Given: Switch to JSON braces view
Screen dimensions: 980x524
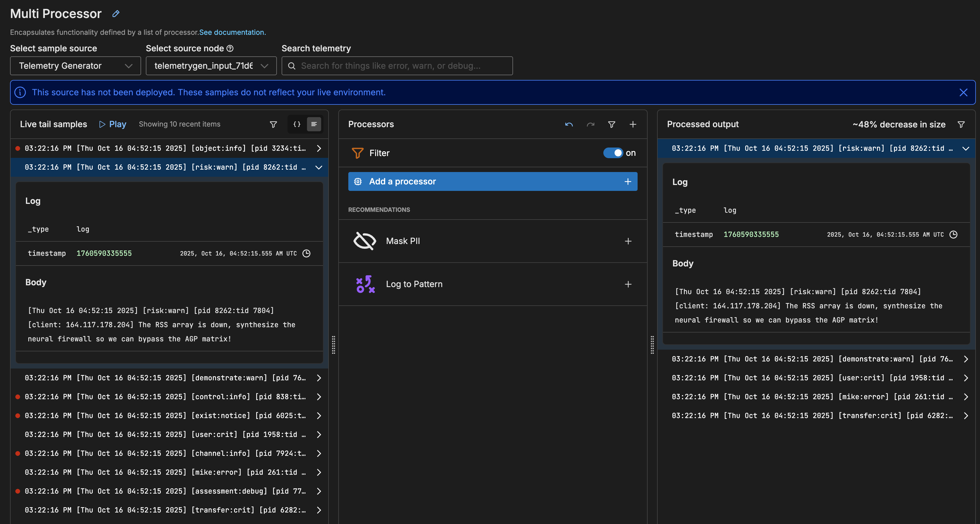Looking at the screenshot, I should click(297, 124).
